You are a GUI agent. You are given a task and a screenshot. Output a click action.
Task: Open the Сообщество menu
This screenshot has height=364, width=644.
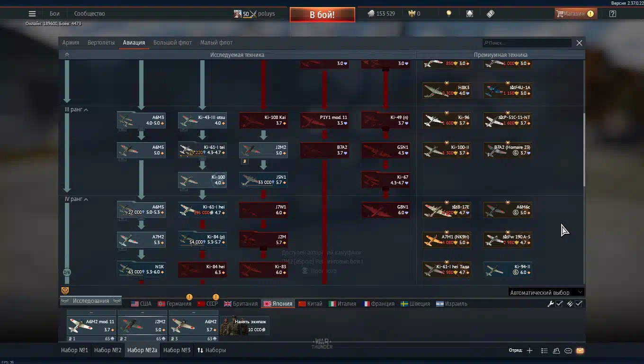(x=89, y=14)
